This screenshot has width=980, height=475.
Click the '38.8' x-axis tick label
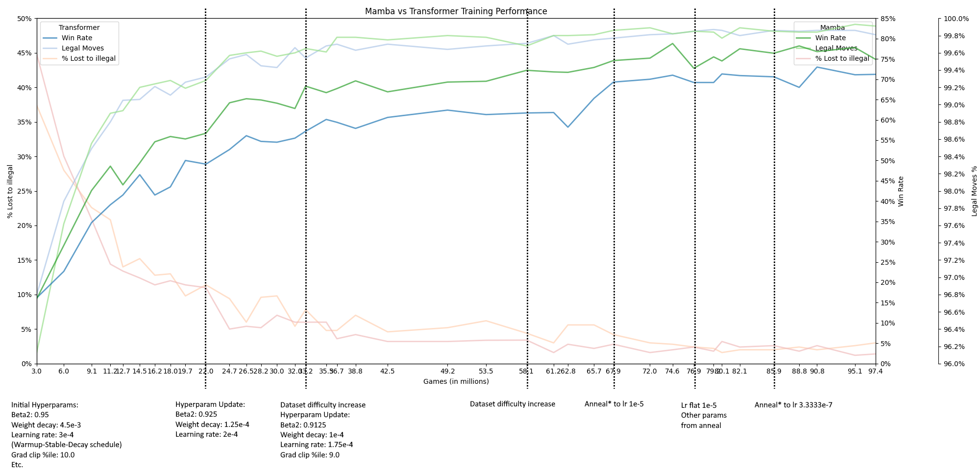click(x=355, y=371)
